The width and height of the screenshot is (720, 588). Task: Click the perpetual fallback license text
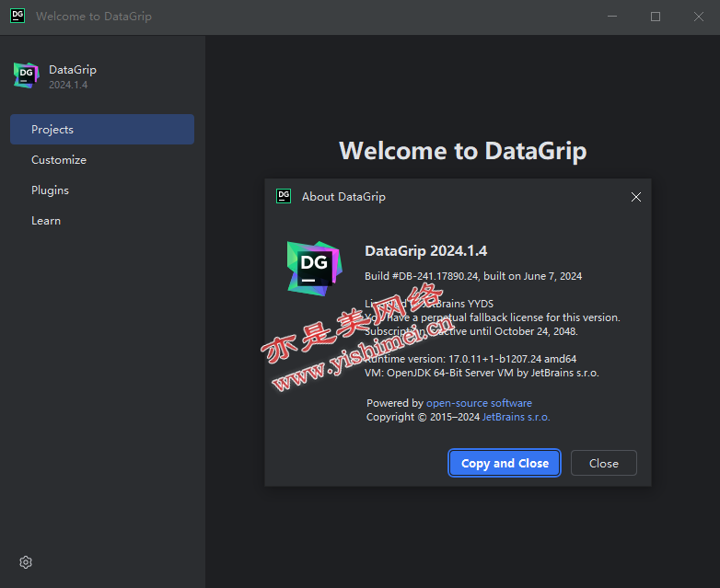click(493, 317)
